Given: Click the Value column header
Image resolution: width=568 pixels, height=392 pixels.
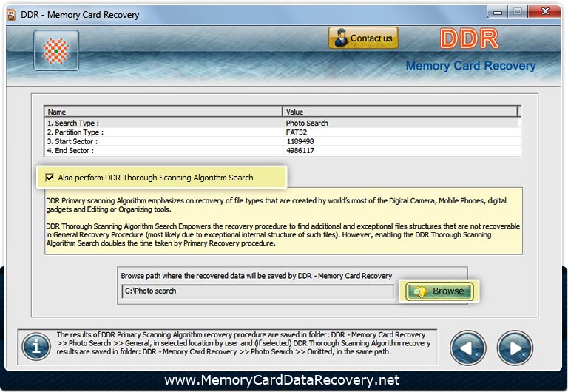Looking at the screenshot, I should (399, 112).
